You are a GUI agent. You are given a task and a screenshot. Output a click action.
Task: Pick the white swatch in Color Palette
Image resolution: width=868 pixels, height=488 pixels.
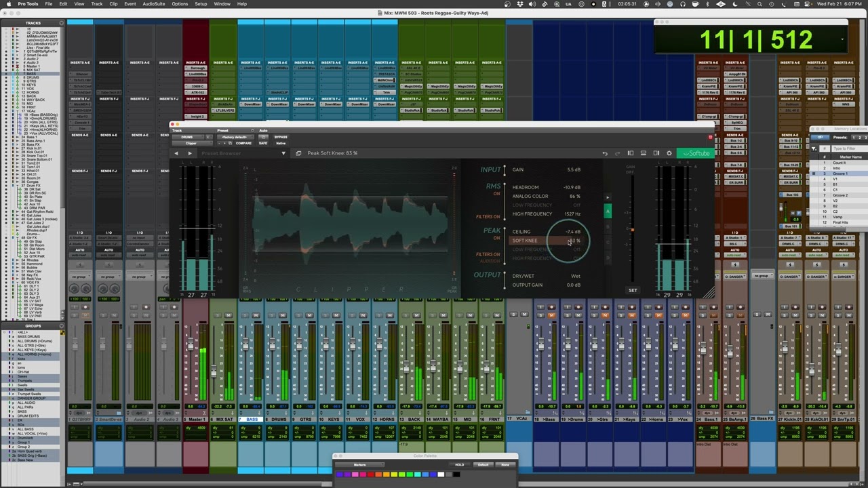[x=441, y=474]
